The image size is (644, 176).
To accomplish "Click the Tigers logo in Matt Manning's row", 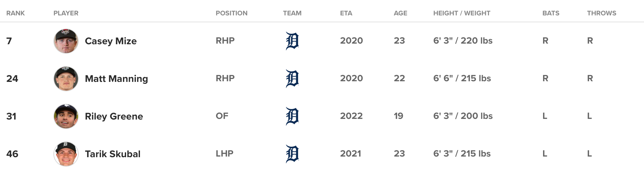I will 292,78.
